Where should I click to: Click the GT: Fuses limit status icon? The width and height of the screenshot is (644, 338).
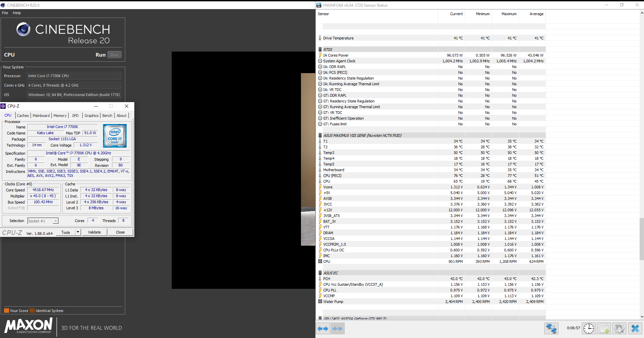click(320, 124)
